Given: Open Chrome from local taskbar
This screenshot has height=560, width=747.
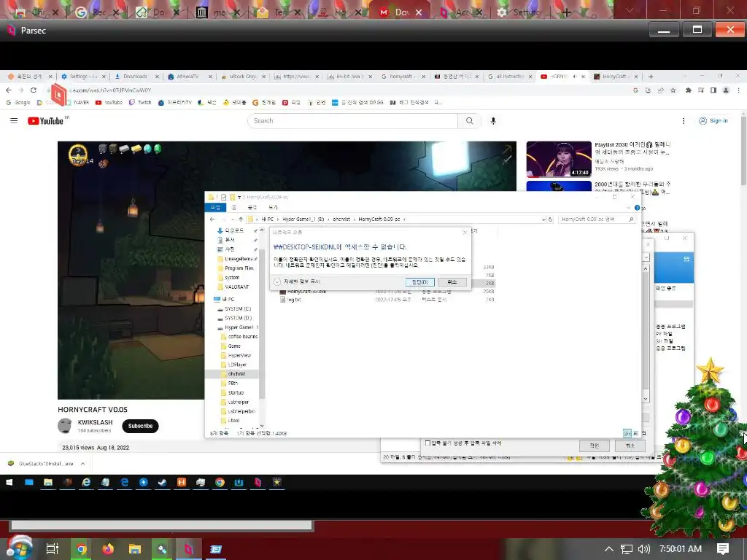Looking at the screenshot, I should click(x=82, y=549).
